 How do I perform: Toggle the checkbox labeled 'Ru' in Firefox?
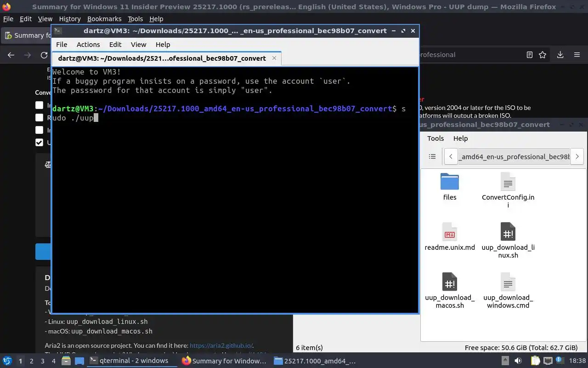pyautogui.click(x=39, y=117)
